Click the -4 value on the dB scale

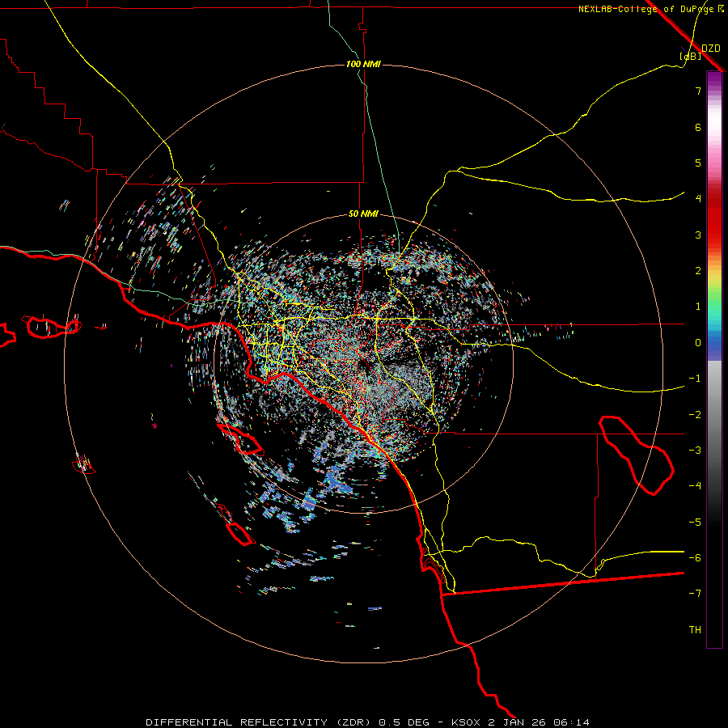click(x=695, y=486)
